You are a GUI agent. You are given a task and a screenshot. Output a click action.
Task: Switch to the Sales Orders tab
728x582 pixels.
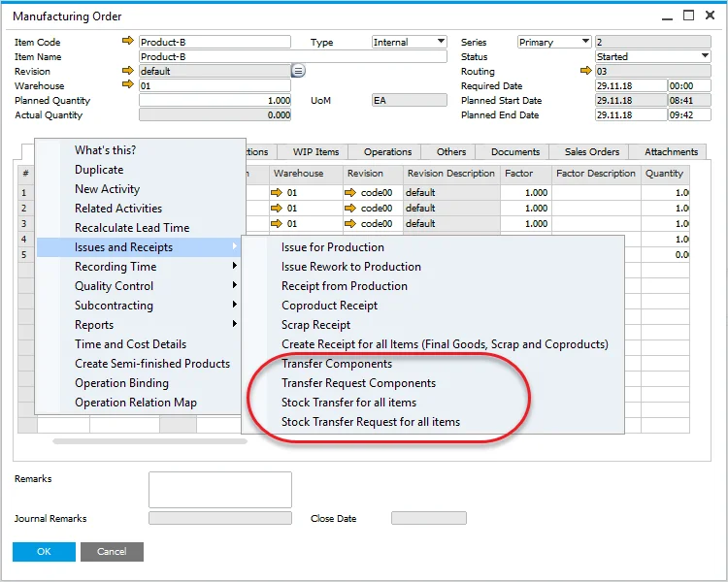[591, 151]
